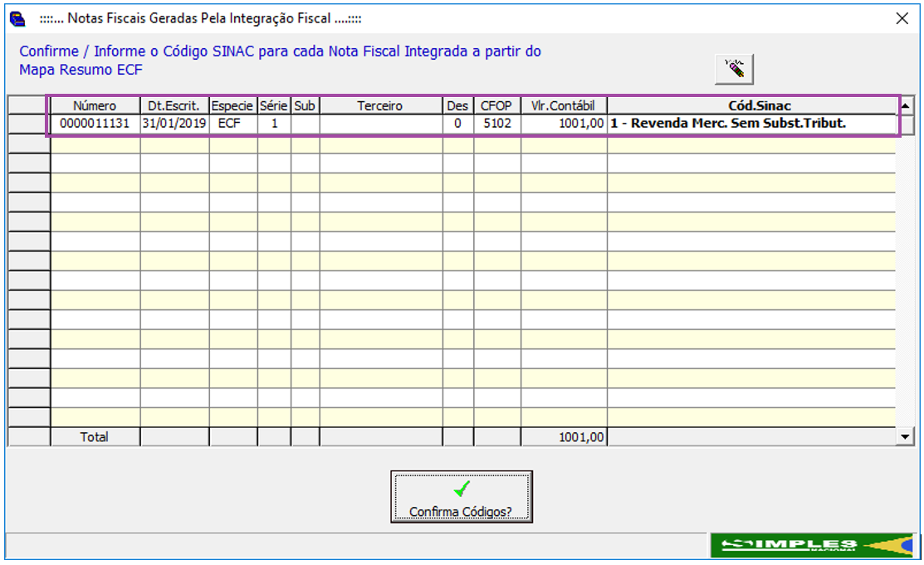Click the Especie column header
This screenshot has height=565, width=924.
point(232,106)
